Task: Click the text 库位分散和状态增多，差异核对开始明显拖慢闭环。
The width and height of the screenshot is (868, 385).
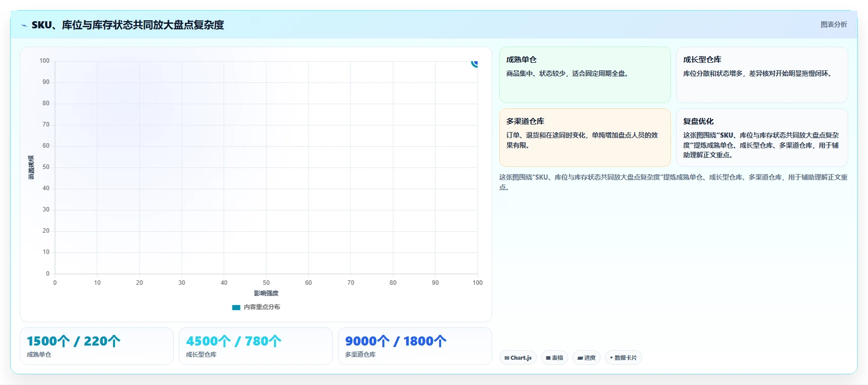Action: click(759, 74)
